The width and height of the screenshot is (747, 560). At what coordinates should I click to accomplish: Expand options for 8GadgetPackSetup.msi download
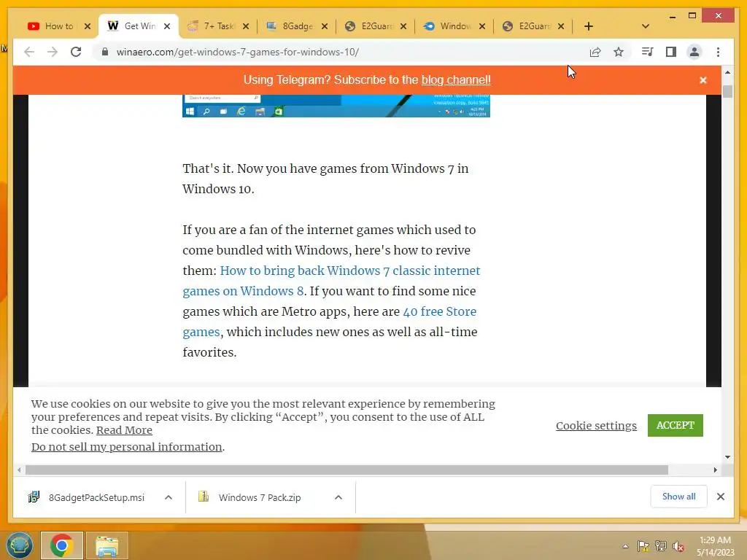[169, 497]
